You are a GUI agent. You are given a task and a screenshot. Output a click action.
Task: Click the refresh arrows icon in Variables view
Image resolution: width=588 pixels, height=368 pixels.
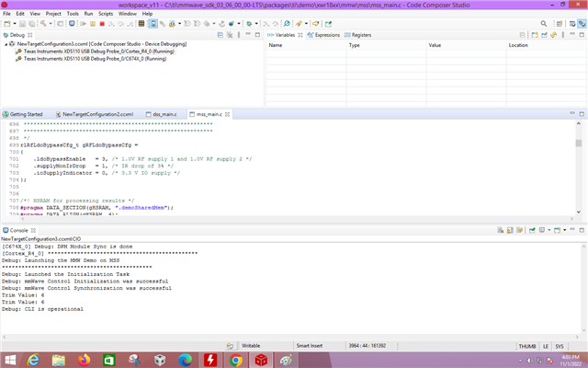pyautogui.click(x=553, y=35)
